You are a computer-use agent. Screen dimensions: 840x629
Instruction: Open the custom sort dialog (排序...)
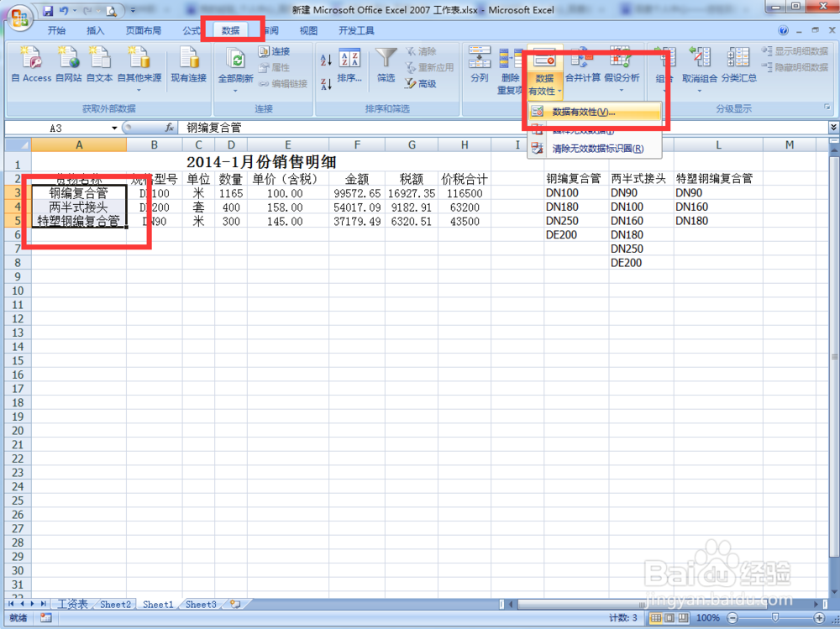349,66
